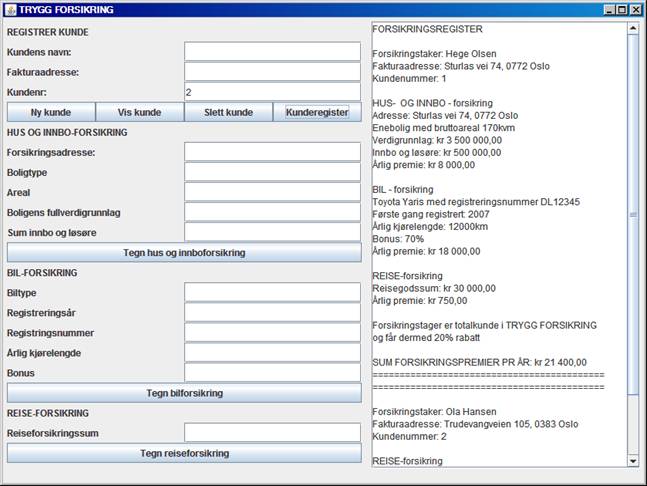Click the Slett kunde button
The height and width of the screenshot is (486, 647).
(228, 112)
